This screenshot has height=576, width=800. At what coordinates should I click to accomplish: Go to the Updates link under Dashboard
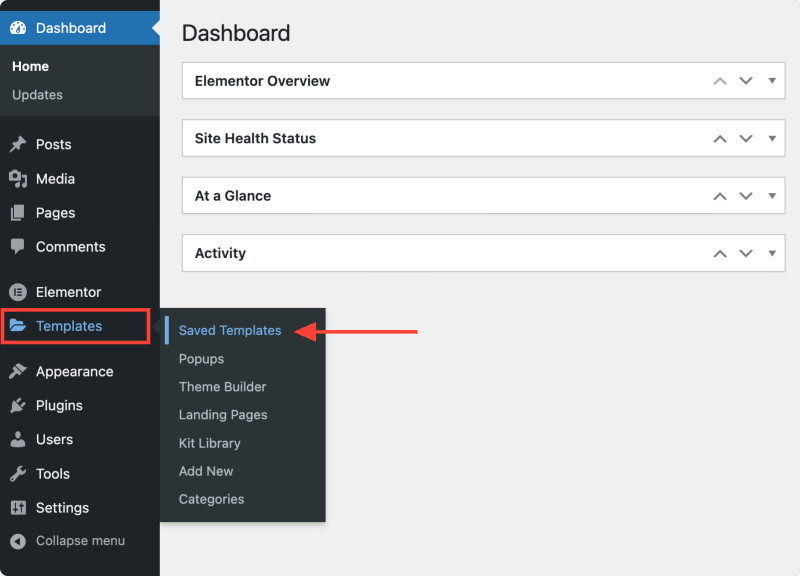tap(37, 95)
